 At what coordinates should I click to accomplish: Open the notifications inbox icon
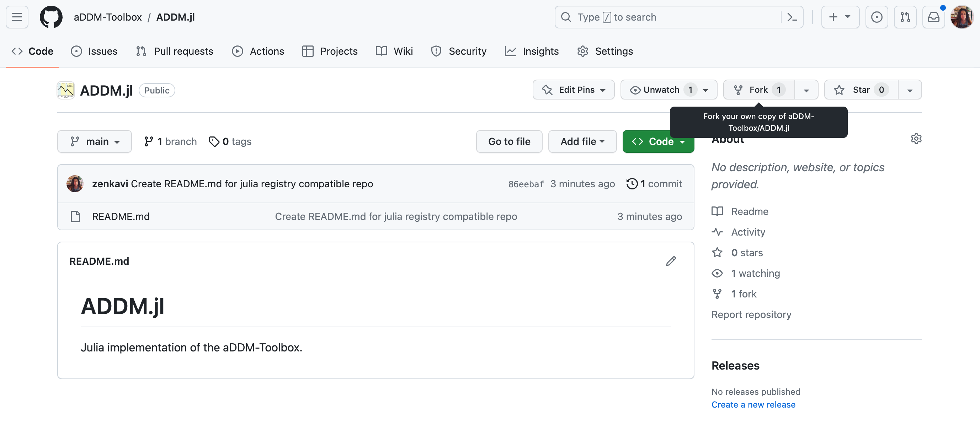point(933,17)
